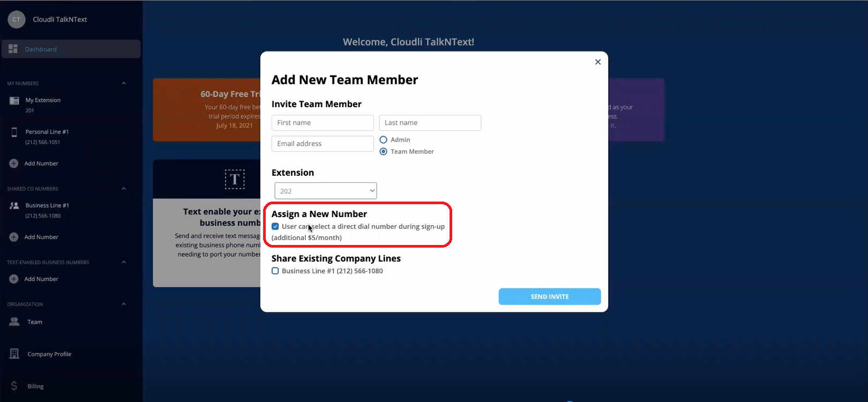Click the My Extension icon
This screenshot has height=402, width=868.
pos(14,101)
